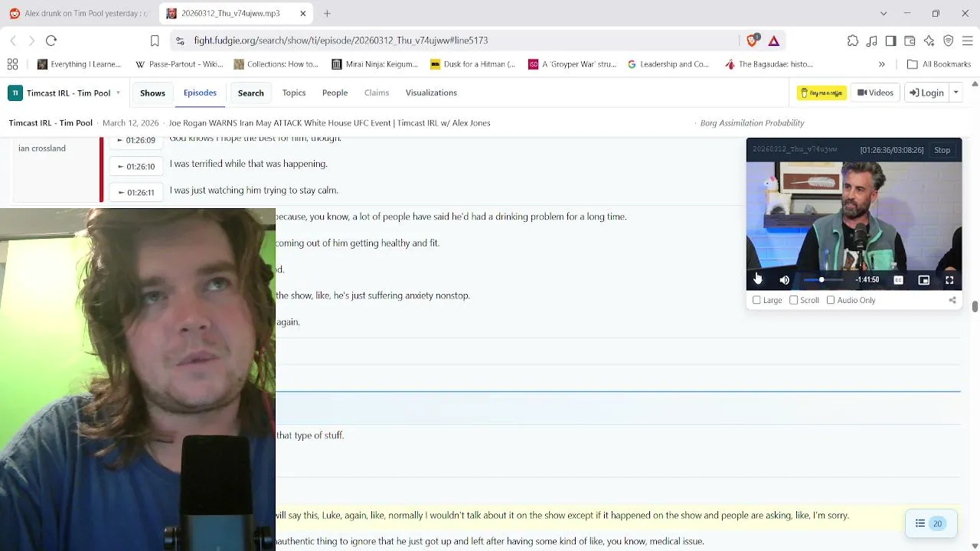
Task: Open the browser extensions menu
Action: (x=853, y=41)
